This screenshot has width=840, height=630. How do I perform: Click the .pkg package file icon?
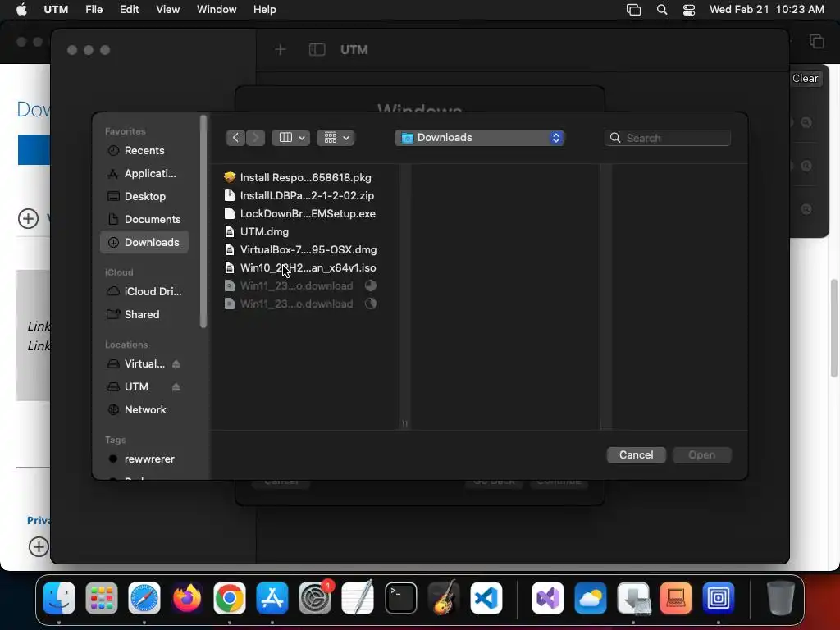pyautogui.click(x=230, y=177)
